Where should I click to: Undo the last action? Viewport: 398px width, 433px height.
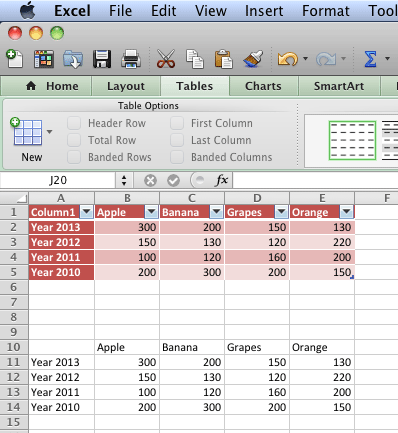288,59
